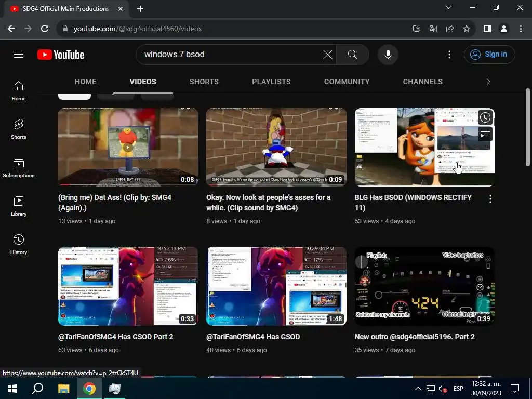Viewport: 532px width, 399px height.
Task: Switch to the SHORTS channel tab
Action: pyautogui.click(x=204, y=82)
